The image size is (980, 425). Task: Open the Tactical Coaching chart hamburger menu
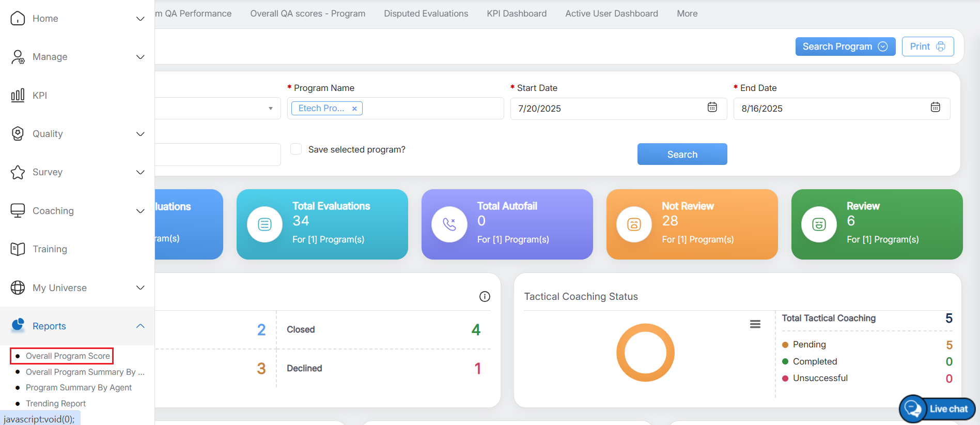pyautogui.click(x=755, y=324)
